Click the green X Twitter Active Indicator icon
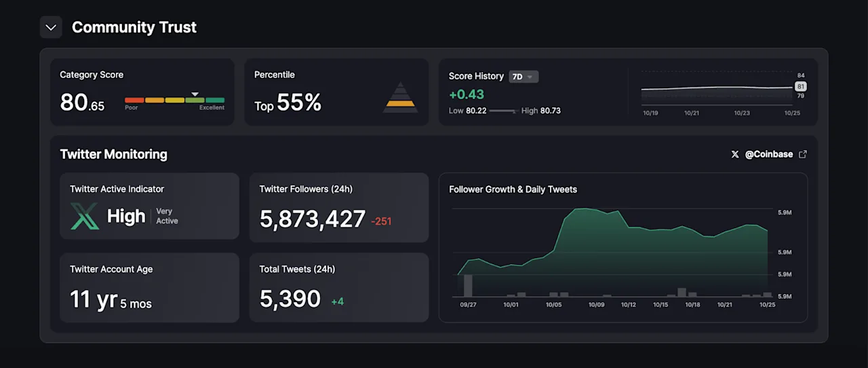Viewport: 868px width, 368px height. click(85, 216)
